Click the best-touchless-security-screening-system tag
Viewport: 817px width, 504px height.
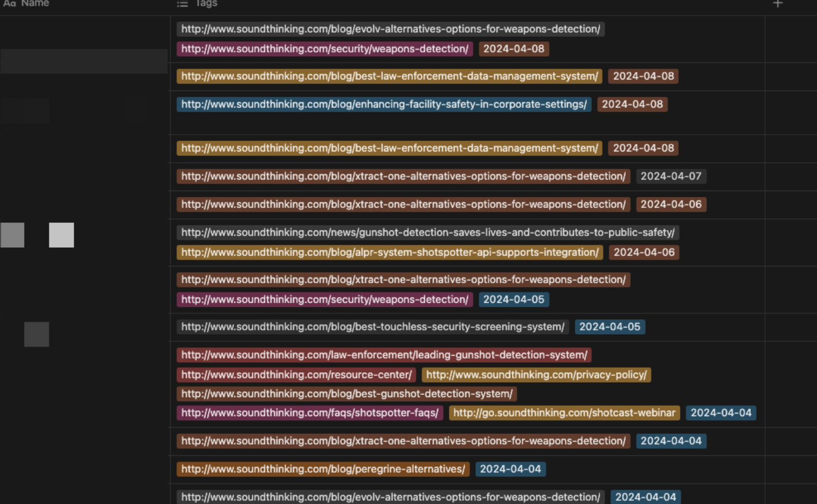tap(373, 327)
